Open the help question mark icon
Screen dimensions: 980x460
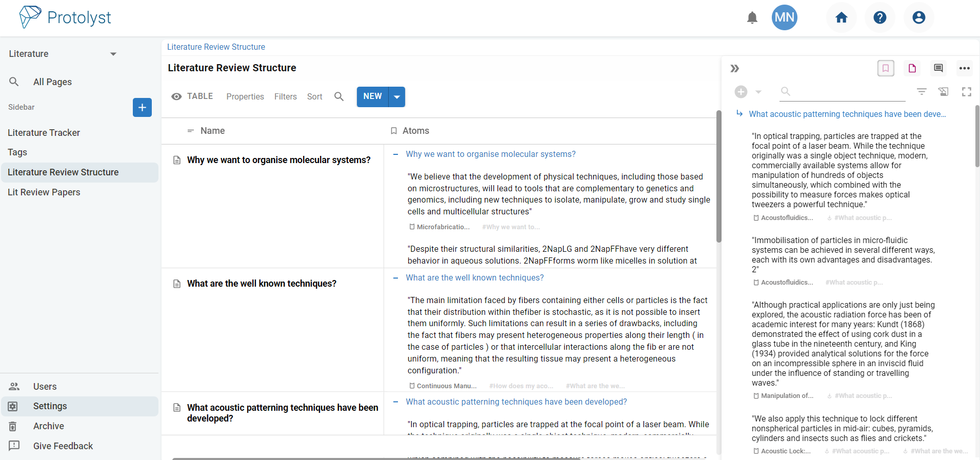click(879, 18)
